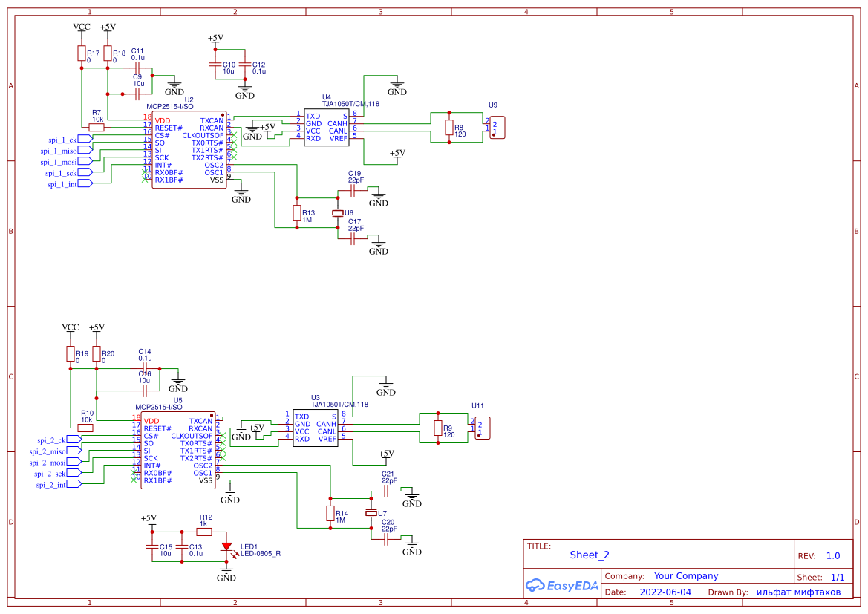Click the Sheet_2 title text
Image resolution: width=868 pixels, height=614 pixels.
click(x=590, y=555)
